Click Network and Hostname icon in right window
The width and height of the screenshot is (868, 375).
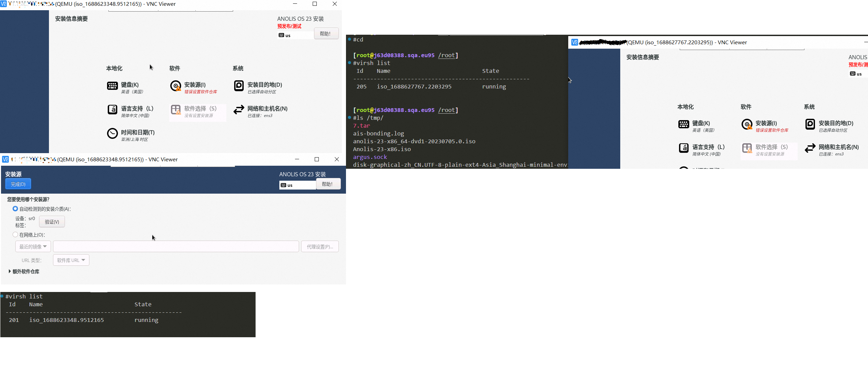pyautogui.click(x=810, y=148)
